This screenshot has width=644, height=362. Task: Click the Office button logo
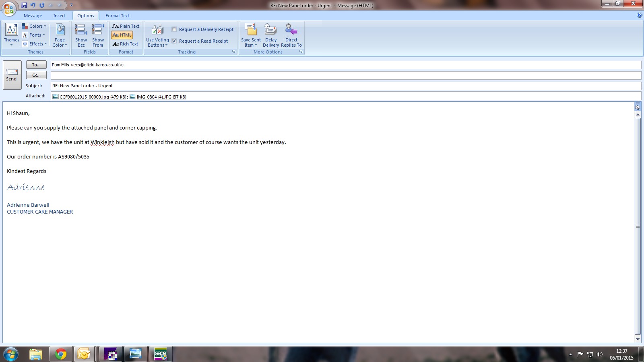(x=8, y=8)
